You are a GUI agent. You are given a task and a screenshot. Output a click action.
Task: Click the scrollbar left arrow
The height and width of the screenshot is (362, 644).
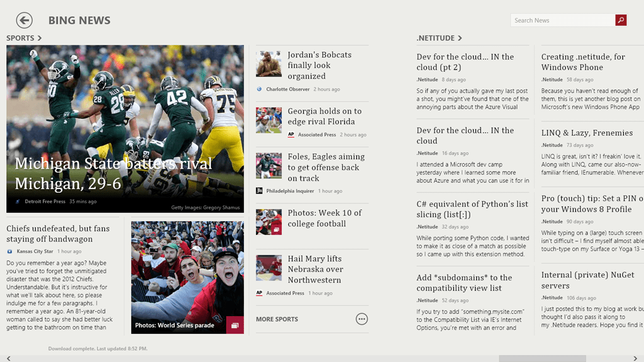[9, 359]
